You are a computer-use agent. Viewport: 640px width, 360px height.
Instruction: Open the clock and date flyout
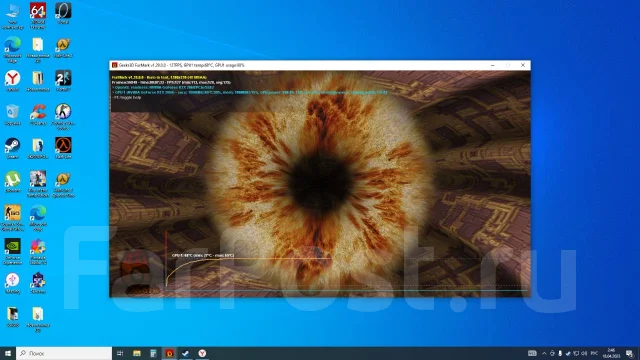pyautogui.click(x=611, y=353)
